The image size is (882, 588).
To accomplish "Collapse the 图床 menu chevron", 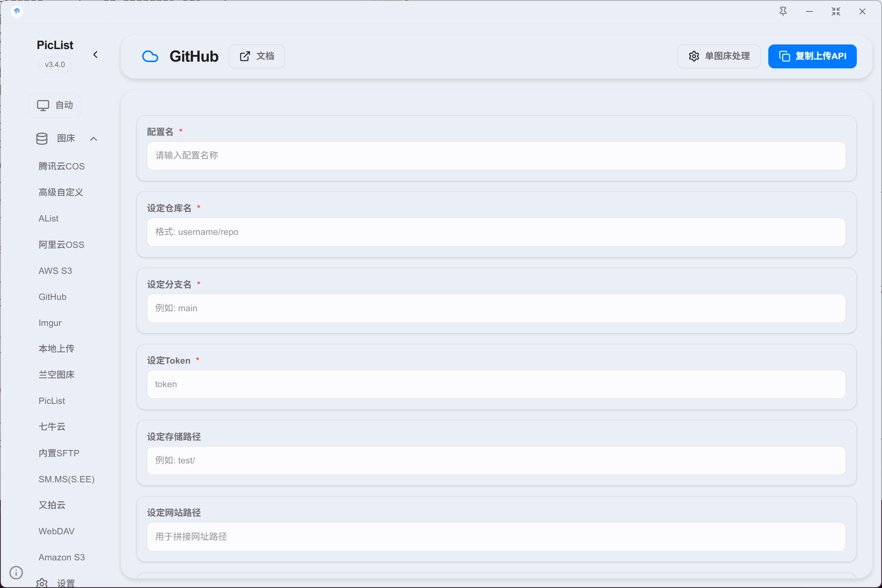I will click(94, 139).
